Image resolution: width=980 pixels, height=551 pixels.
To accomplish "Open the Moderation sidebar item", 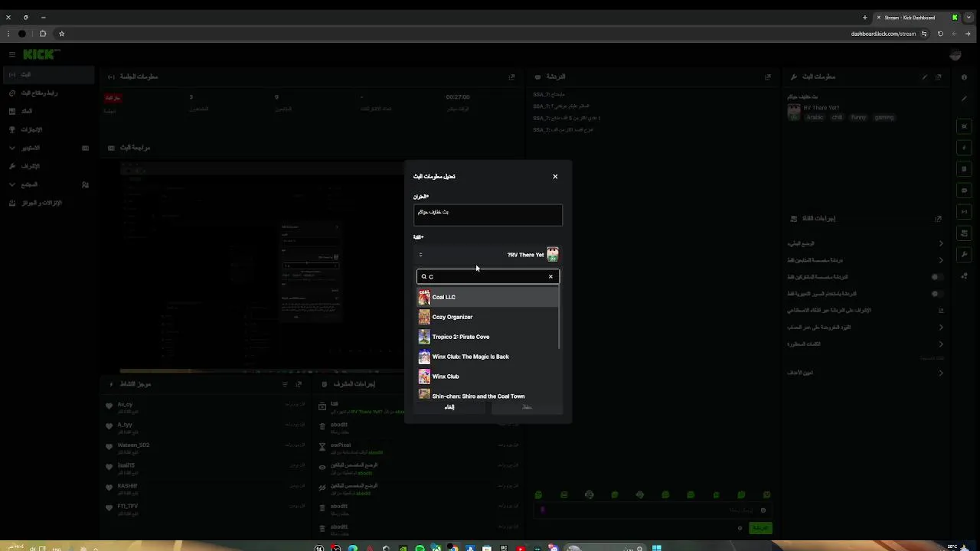I will tap(47, 166).
